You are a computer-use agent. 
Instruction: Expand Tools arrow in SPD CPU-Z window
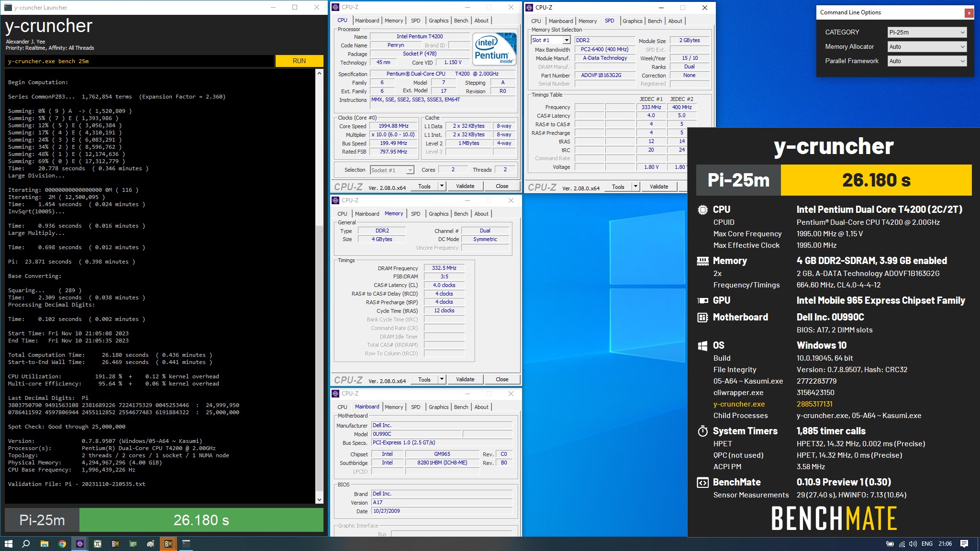pos(635,187)
